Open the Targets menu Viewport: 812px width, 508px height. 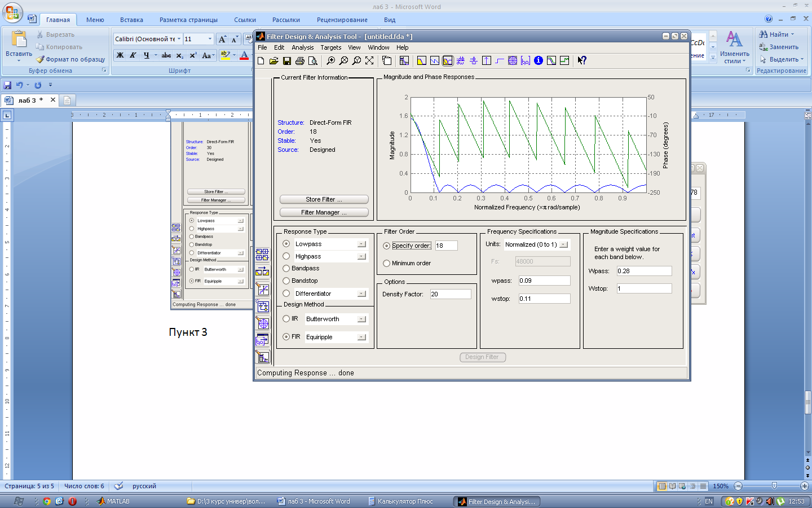(x=331, y=47)
